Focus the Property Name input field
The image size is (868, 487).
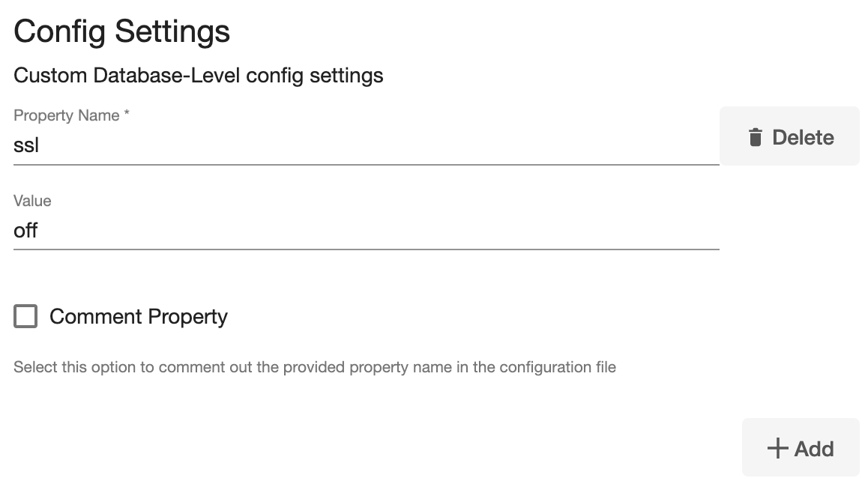366,145
